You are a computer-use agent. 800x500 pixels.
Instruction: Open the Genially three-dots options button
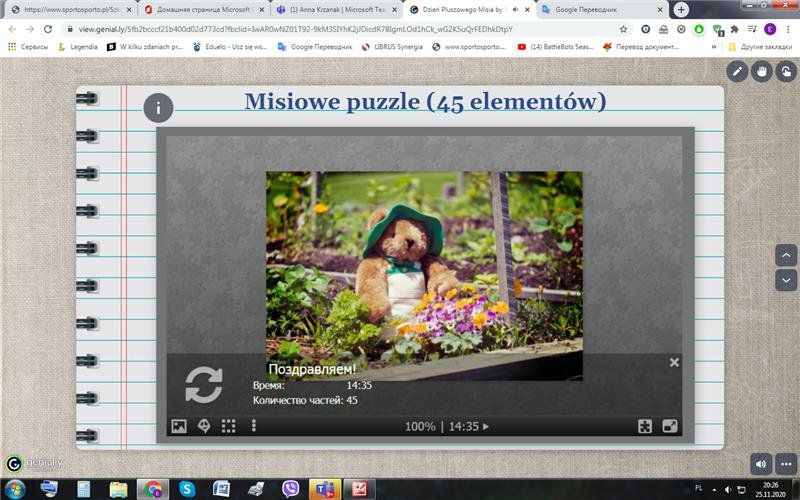tap(786, 464)
